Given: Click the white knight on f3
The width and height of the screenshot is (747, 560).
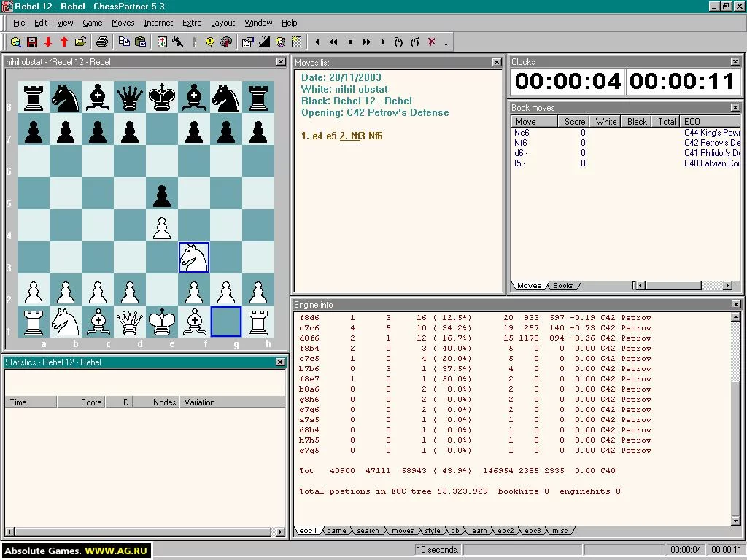Looking at the screenshot, I should tap(194, 257).
